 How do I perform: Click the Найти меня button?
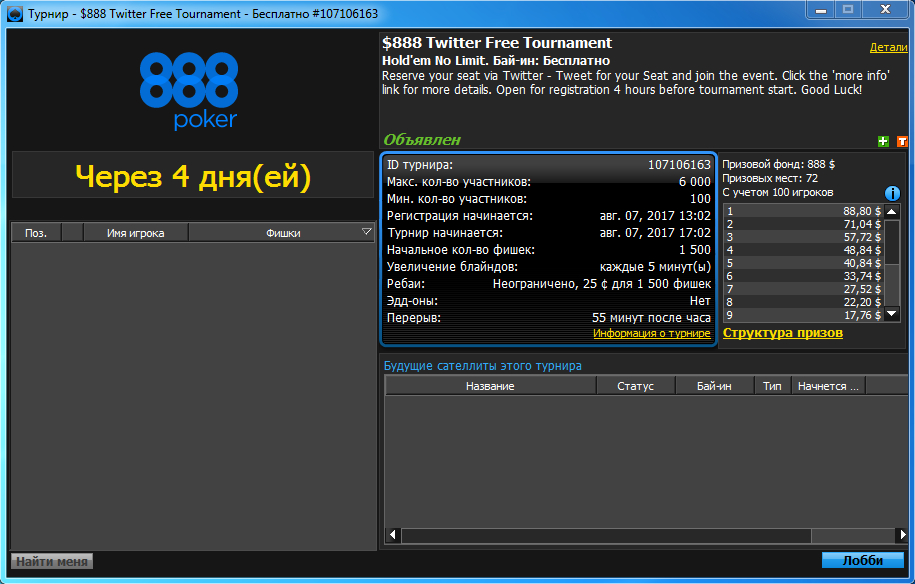[52, 561]
